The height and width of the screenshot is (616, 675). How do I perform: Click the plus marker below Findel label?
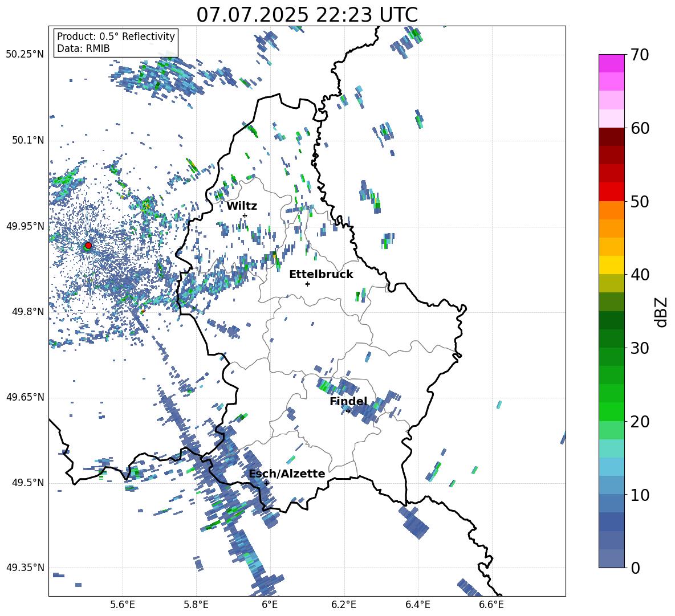click(348, 411)
